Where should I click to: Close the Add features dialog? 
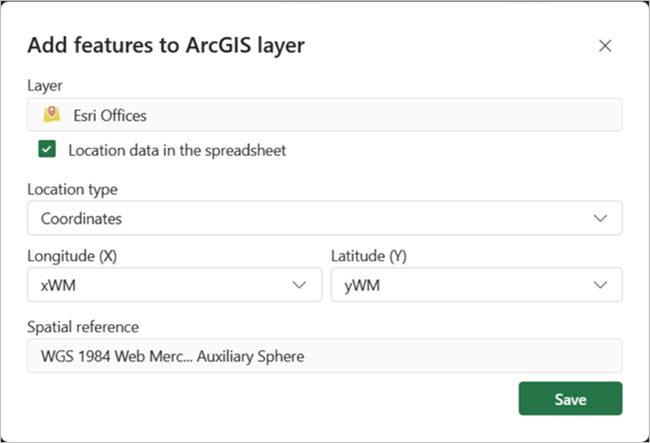click(x=604, y=45)
